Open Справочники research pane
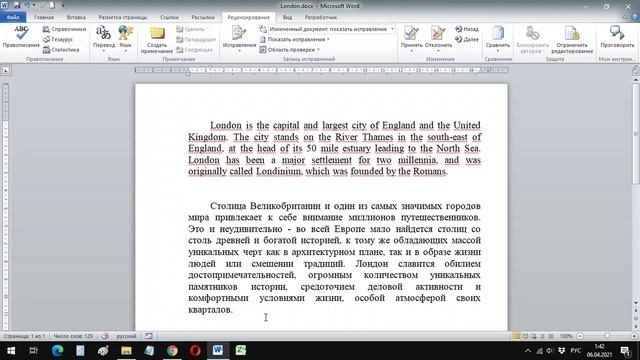640x360 pixels. (64, 29)
